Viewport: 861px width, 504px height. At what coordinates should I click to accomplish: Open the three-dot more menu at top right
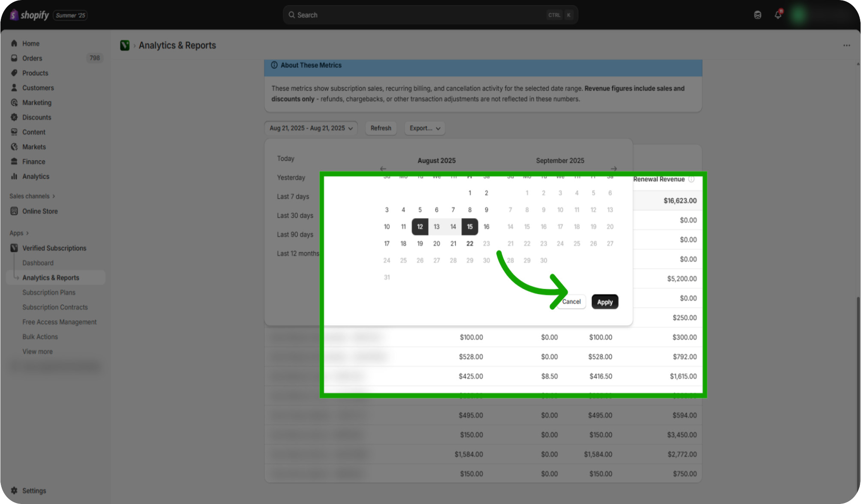coord(846,45)
